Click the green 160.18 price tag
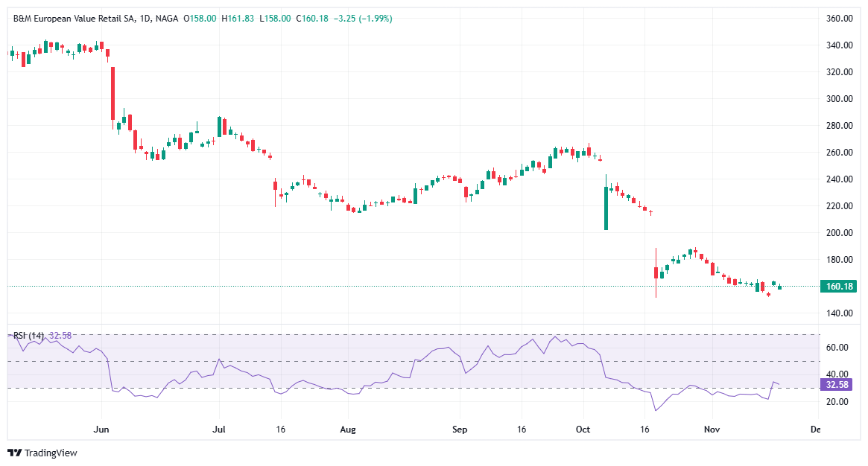Image resolution: width=868 pixels, height=466 pixels. pos(838,285)
